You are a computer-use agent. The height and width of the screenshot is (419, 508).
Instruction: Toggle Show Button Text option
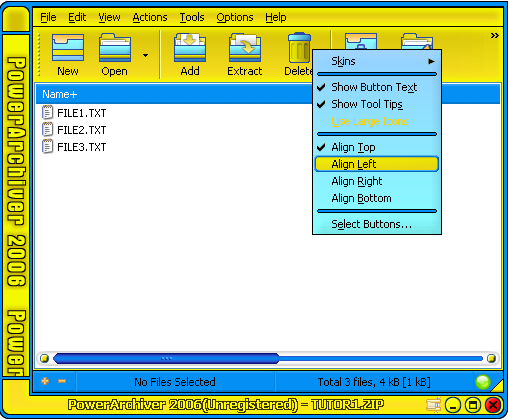click(377, 87)
